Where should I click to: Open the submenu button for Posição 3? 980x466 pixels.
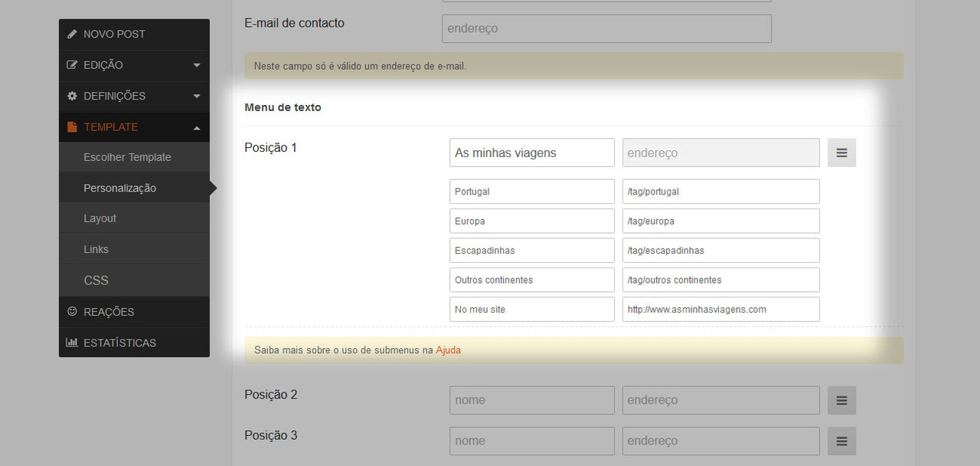(841, 441)
